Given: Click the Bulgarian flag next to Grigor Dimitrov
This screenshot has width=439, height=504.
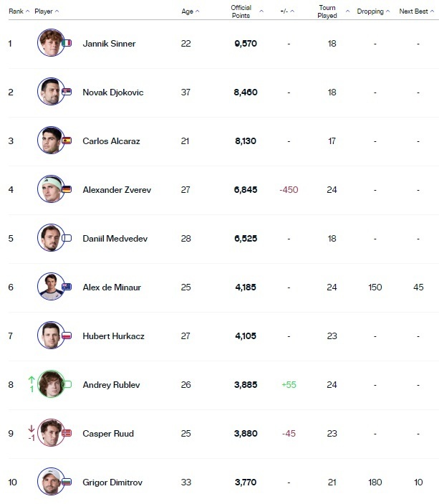Looking at the screenshot, I should 67,482.
